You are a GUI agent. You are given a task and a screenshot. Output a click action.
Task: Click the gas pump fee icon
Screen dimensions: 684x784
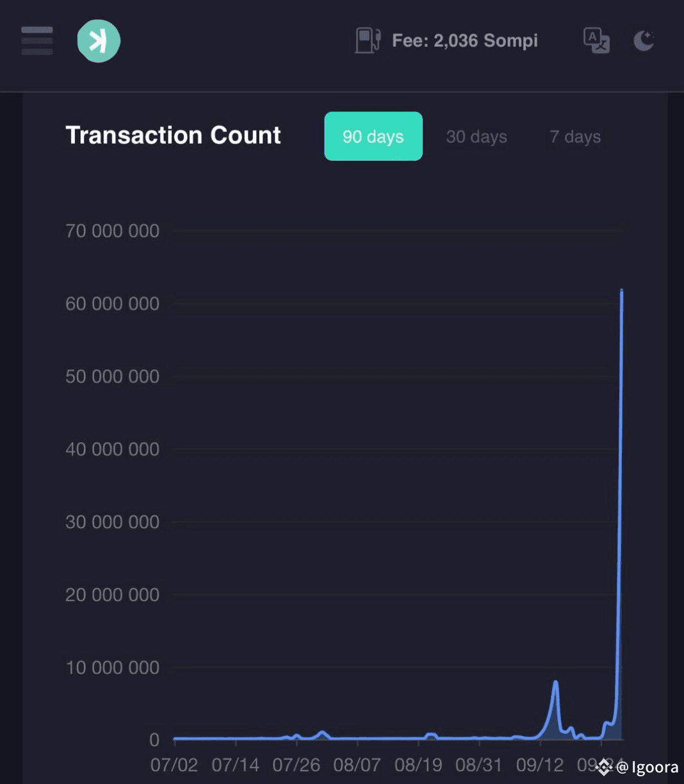(x=368, y=40)
